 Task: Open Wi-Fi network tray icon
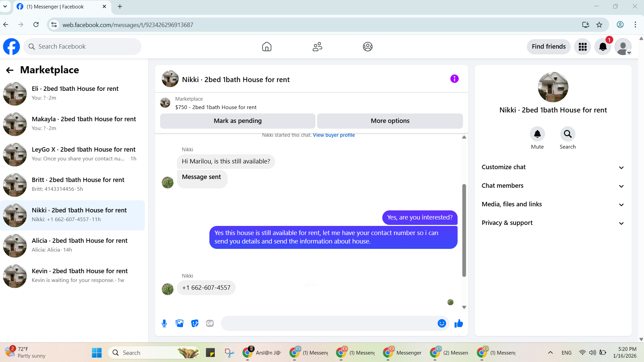pyautogui.click(x=582, y=353)
